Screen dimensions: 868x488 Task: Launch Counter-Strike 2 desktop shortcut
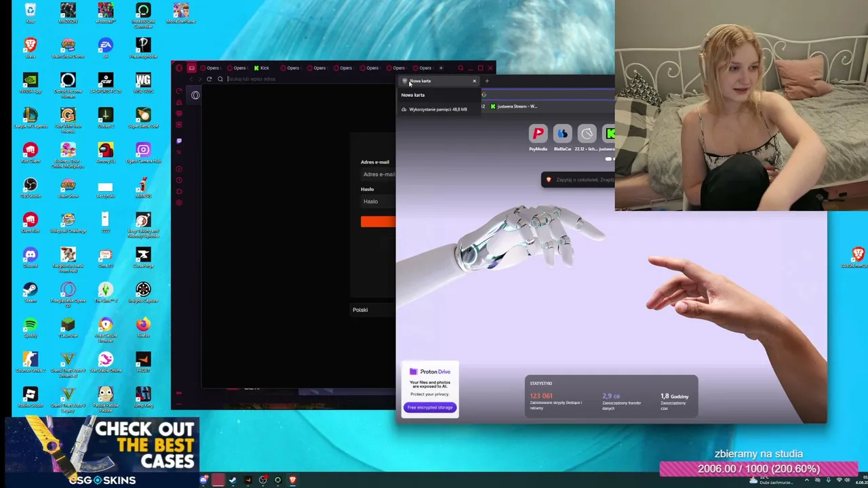30,363
